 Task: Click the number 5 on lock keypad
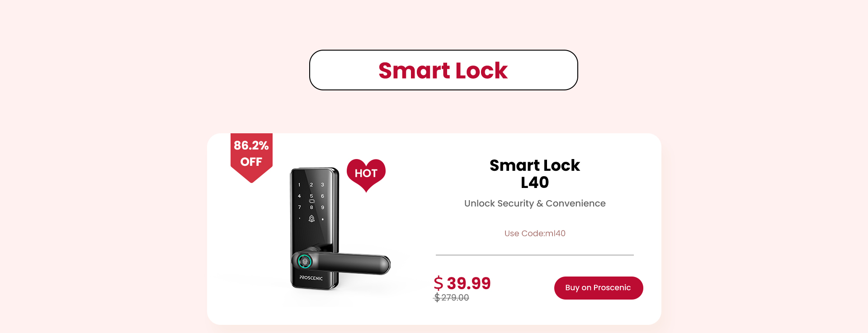[311, 196]
